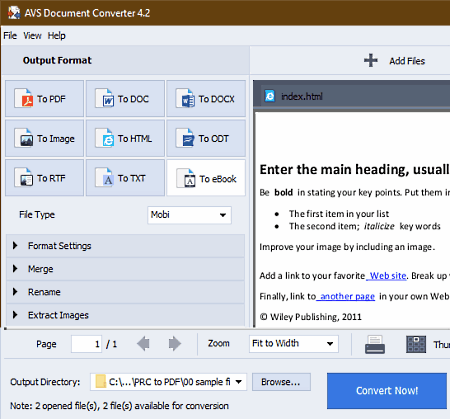Click the Add Files plus icon

coord(371,61)
